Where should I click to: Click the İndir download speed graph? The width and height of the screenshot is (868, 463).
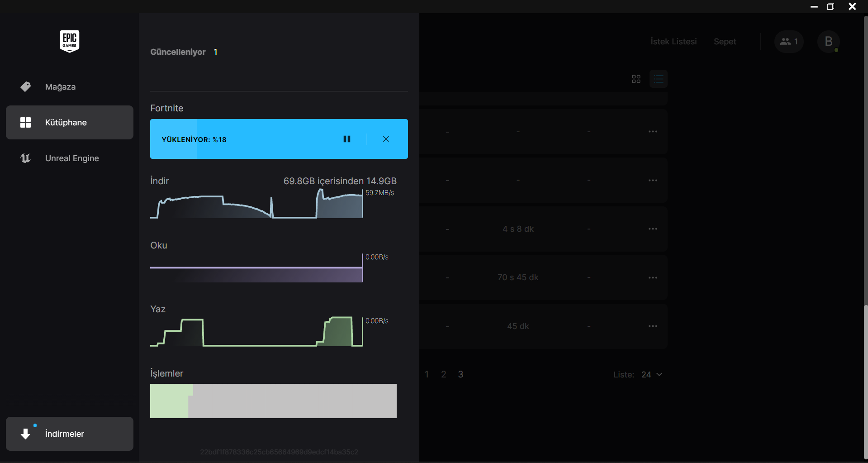pyautogui.click(x=256, y=204)
